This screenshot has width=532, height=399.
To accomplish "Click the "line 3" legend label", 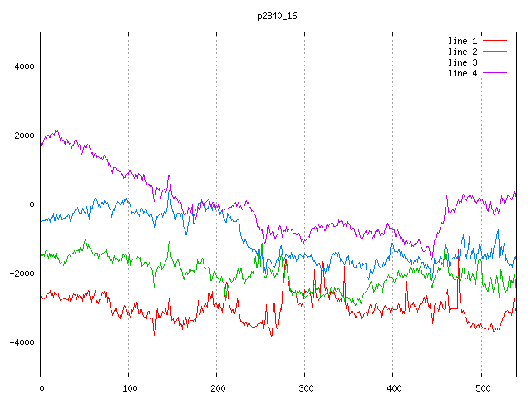I will [x=462, y=62].
